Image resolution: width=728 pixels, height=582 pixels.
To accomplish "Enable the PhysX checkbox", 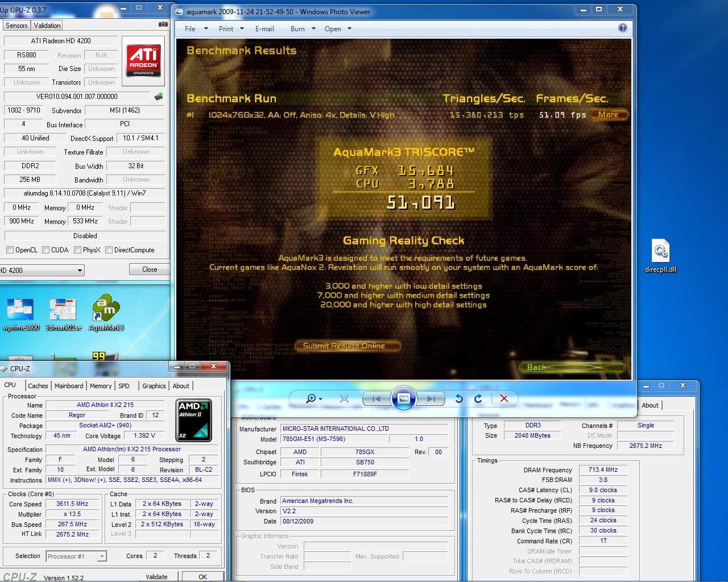I will pos(77,250).
